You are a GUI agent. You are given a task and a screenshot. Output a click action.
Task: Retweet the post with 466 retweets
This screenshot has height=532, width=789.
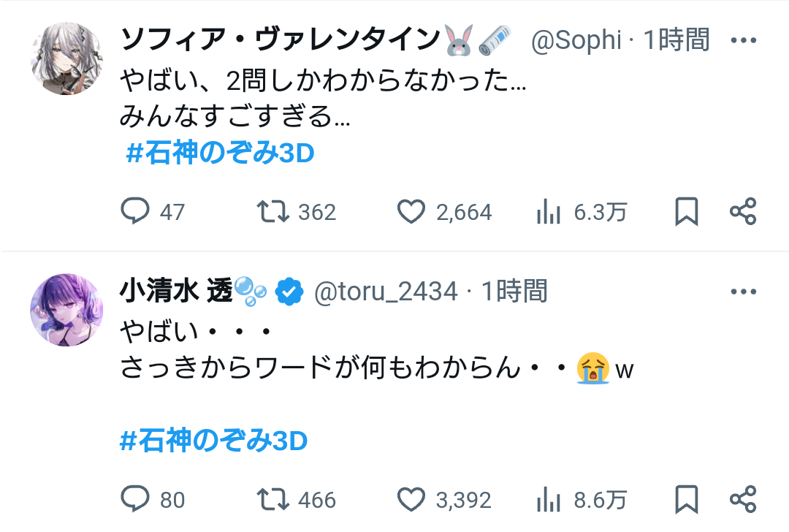click(x=271, y=499)
